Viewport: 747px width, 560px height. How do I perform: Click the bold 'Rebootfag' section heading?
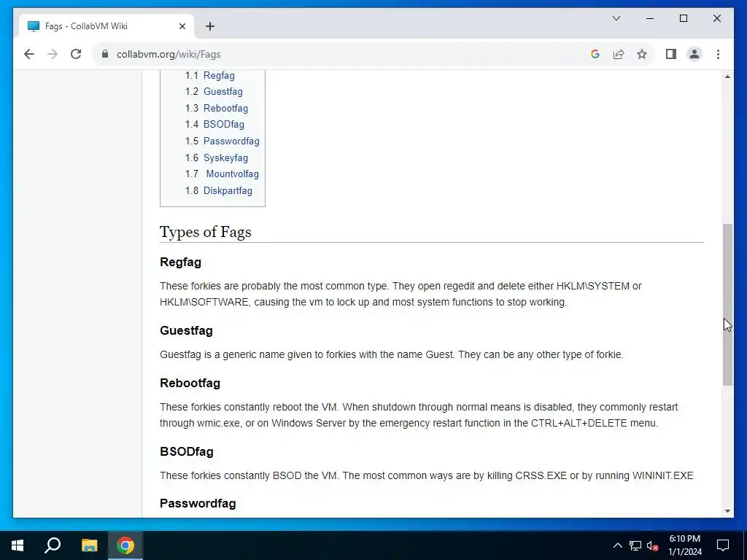190,383
